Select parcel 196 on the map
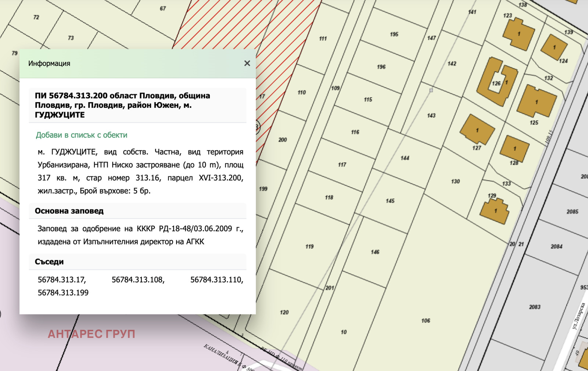Image resolution: width=588 pixels, height=371 pixels. point(381,67)
